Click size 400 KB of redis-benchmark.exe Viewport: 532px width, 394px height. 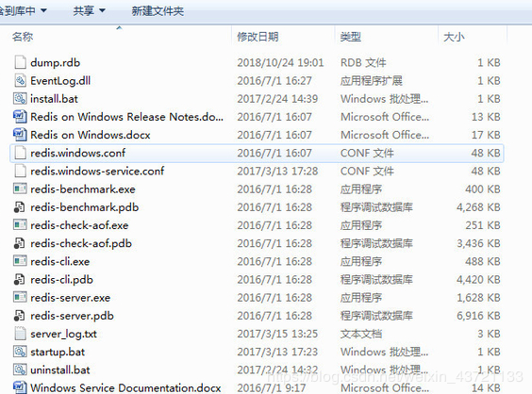[483, 189]
